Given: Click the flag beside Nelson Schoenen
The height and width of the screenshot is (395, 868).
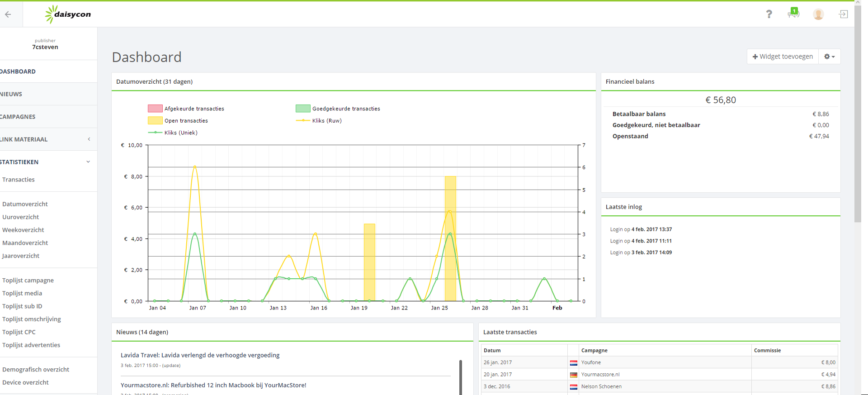Looking at the screenshot, I should point(574,387).
